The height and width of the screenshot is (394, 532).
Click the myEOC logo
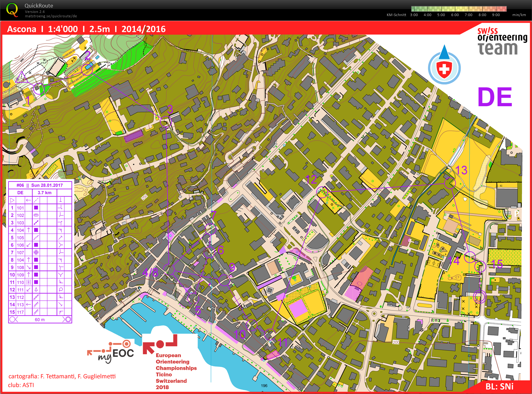coord(111,351)
